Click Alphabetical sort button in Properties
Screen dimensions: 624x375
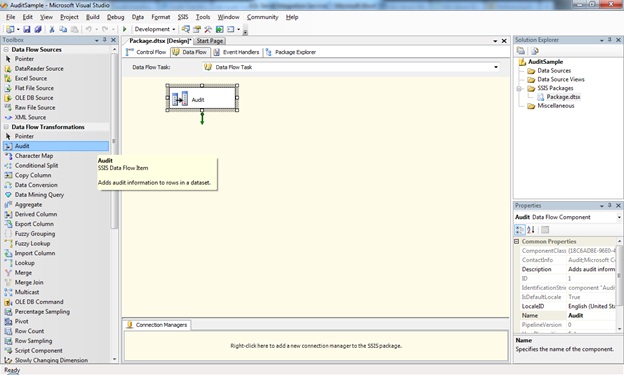coord(531,230)
